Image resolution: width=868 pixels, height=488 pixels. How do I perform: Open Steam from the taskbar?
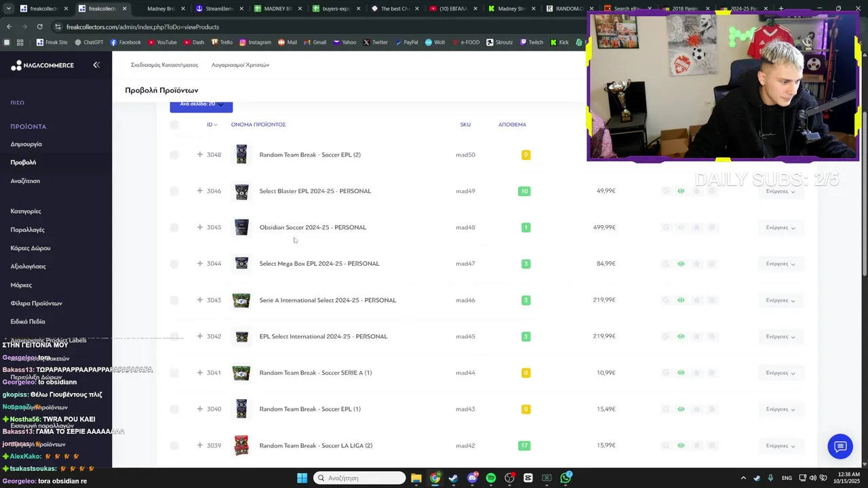(453, 478)
